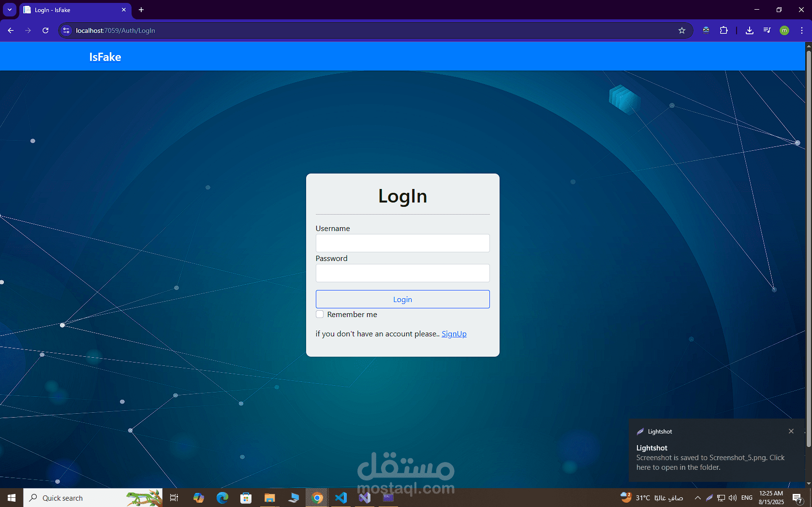Open network status tray icon

[721, 498]
